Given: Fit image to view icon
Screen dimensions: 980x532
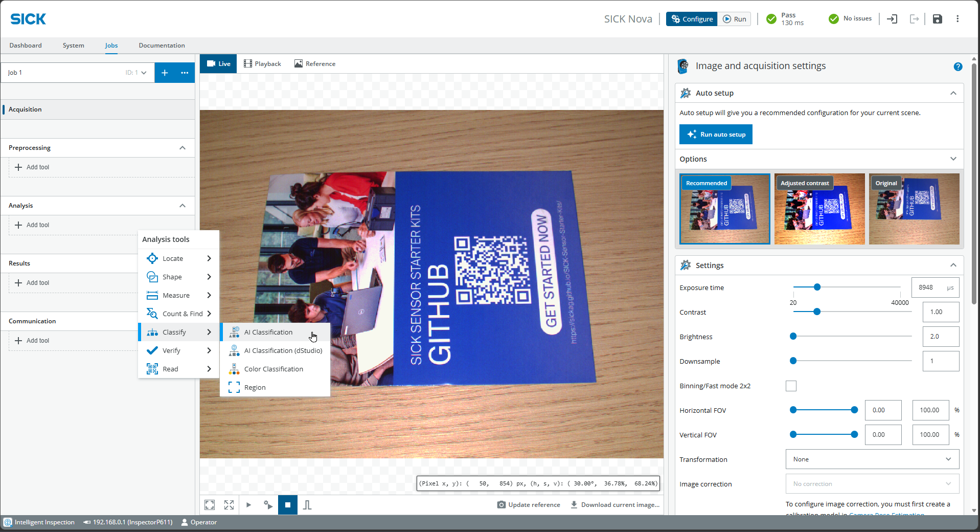Looking at the screenshot, I should (x=210, y=505).
